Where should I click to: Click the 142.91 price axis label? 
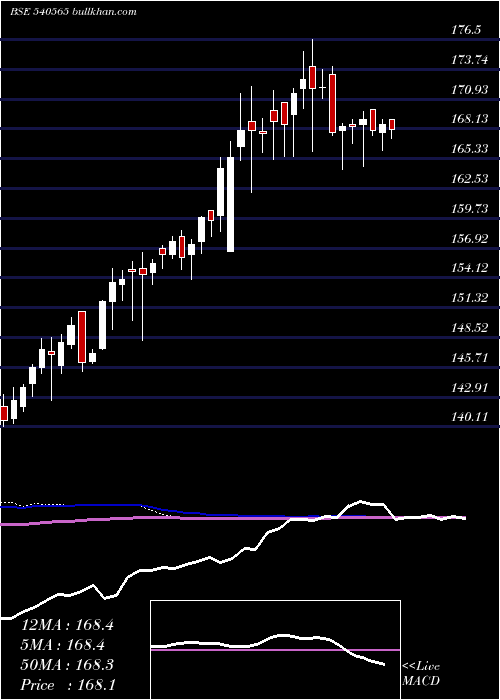coord(470,388)
